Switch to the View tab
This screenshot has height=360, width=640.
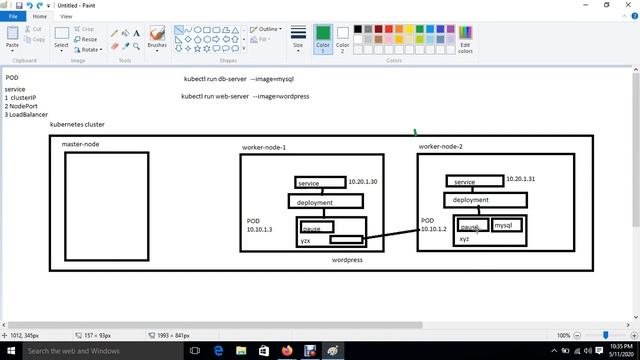pyautogui.click(x=66, y=16)
